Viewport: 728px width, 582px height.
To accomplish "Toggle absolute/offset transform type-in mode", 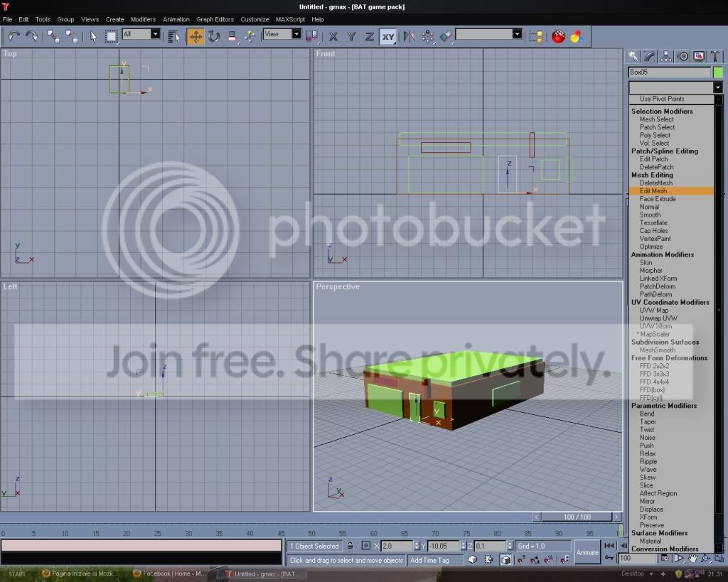I will point(366,546).
